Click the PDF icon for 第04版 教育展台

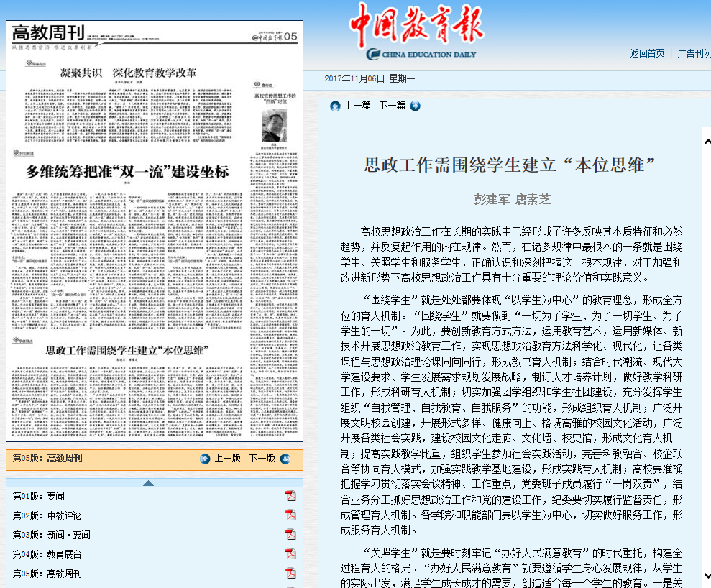point(290,553)
